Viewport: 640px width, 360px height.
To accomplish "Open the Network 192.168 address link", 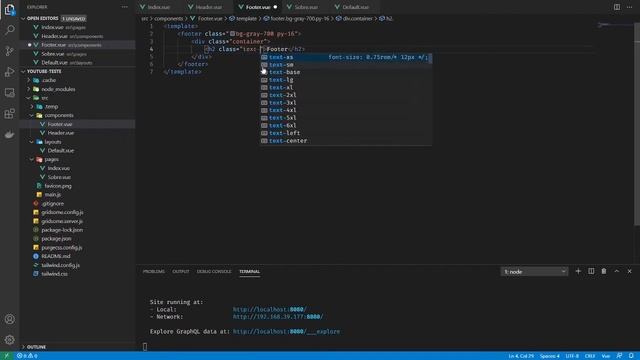I will click(278, 317).
